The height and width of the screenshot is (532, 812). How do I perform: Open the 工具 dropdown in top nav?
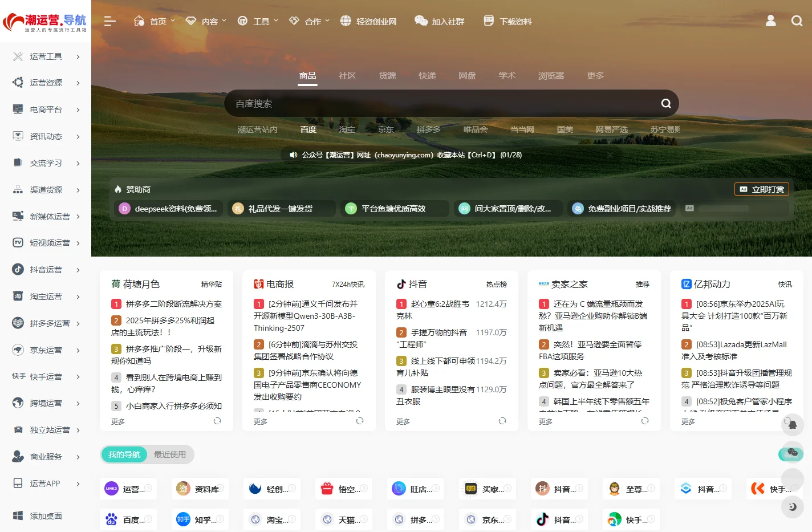[x=258, y=21]
